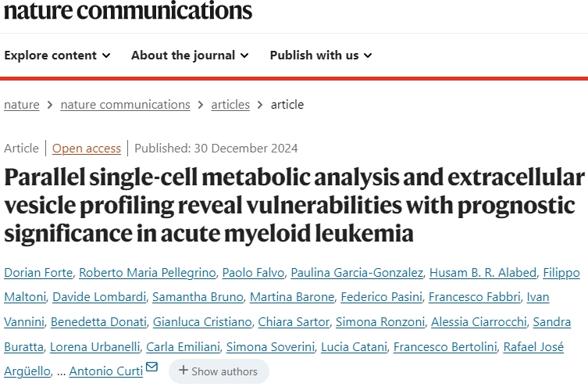Navigate to the articles breadcrumb
The width and height of the screenshot is (588, 387).
(x=230, y=105)
